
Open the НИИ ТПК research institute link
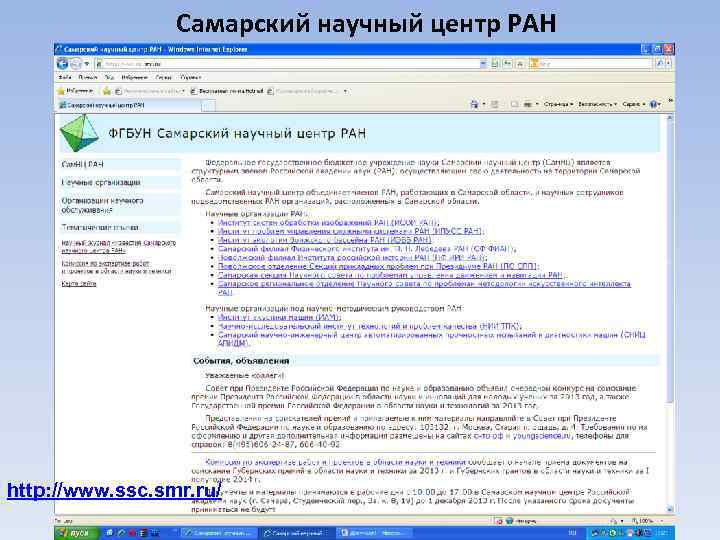(370, 326)
